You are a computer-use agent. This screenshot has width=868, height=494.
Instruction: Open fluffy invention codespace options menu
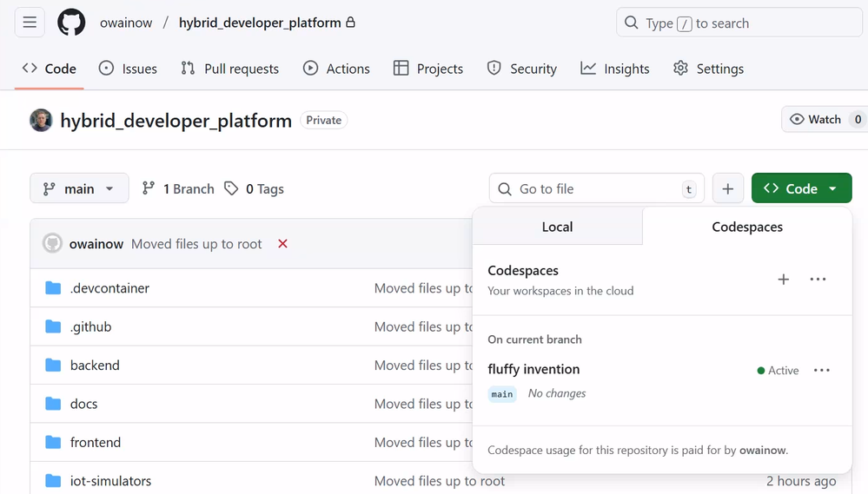click(821, 371)
